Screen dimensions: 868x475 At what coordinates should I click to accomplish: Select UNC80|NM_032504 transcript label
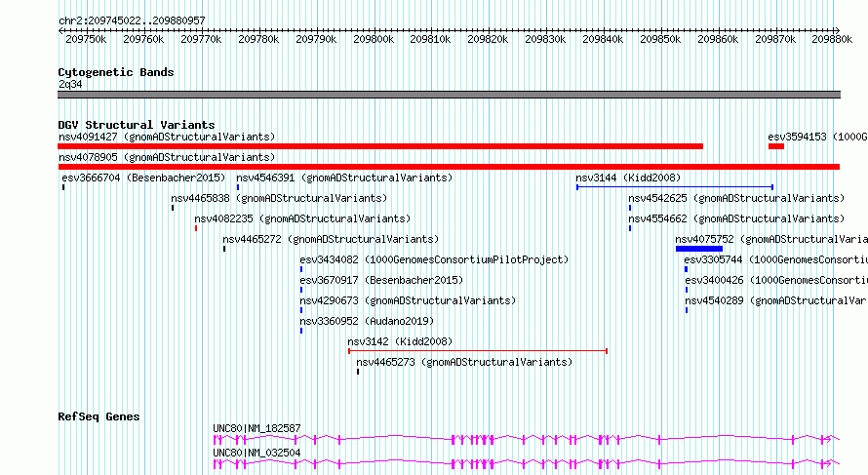tap(256, 453)
